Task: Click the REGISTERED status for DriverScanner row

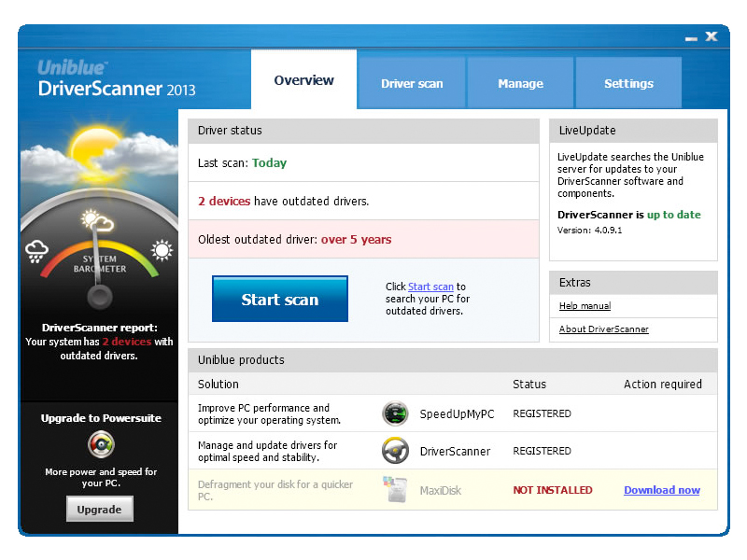Action: (x=542, y=451)
